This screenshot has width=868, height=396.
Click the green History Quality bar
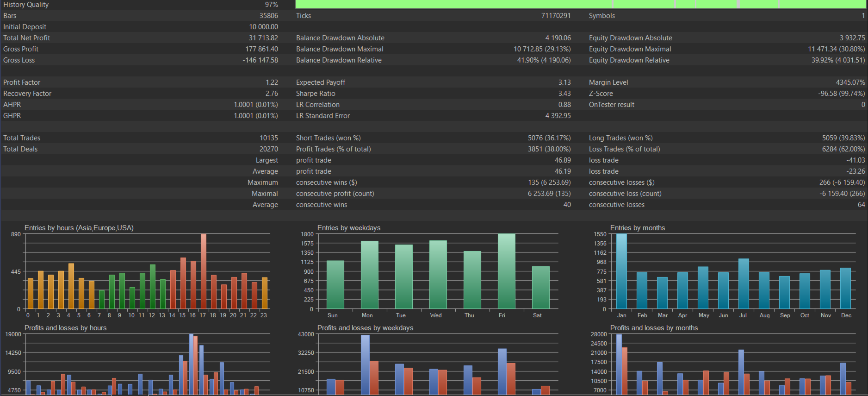581,4
